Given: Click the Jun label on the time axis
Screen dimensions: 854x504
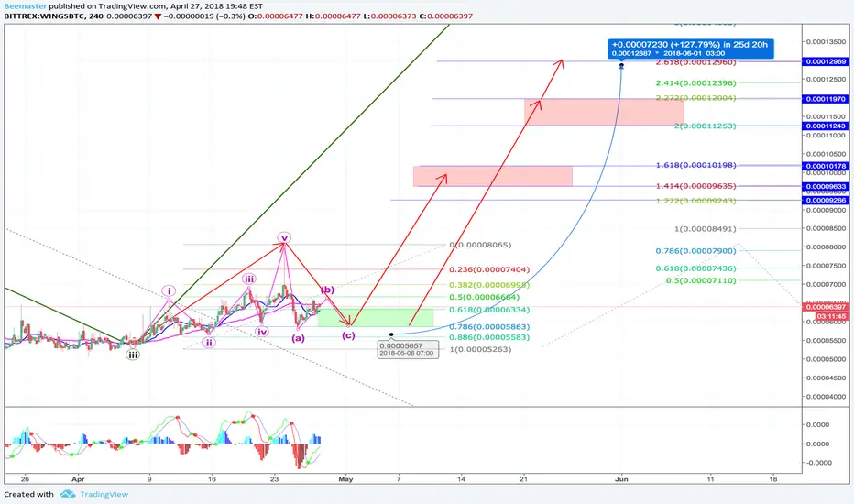Looking at the screenshot, I should pyautogui.click(x=621, y=479).
